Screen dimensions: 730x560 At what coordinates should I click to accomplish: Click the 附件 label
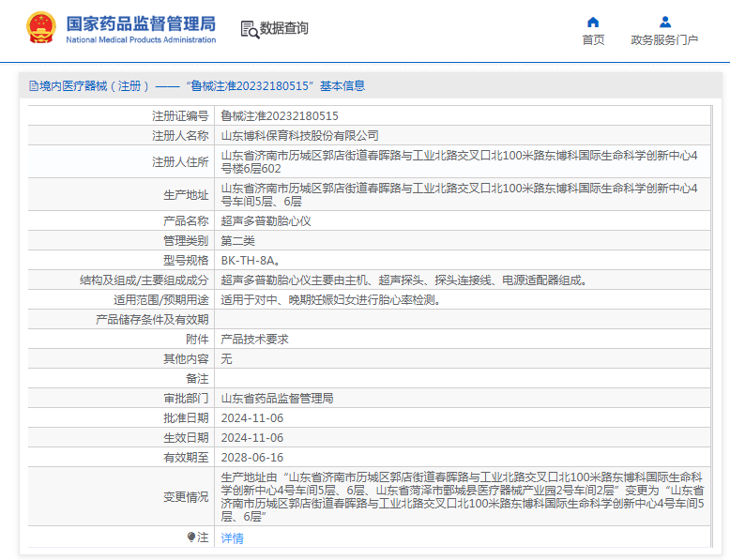point(197,340)
